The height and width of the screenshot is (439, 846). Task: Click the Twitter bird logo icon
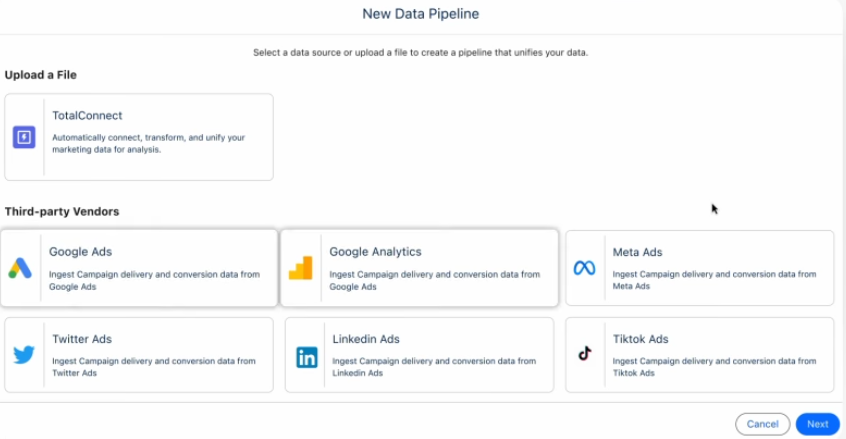pos(24,354)
